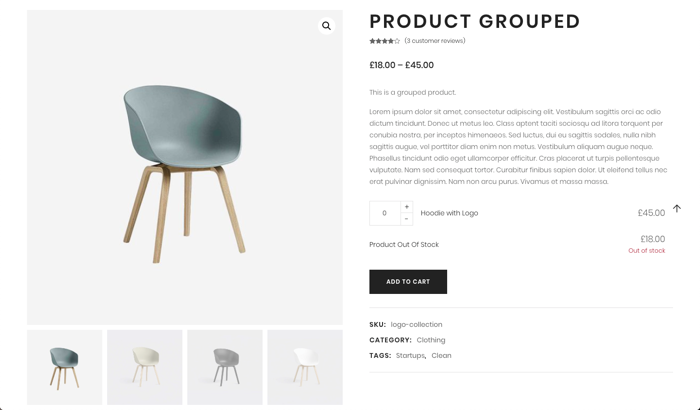This screenshot has width=700, height=410.
Task: Select the Startups tag
Action: pos(410,356)
